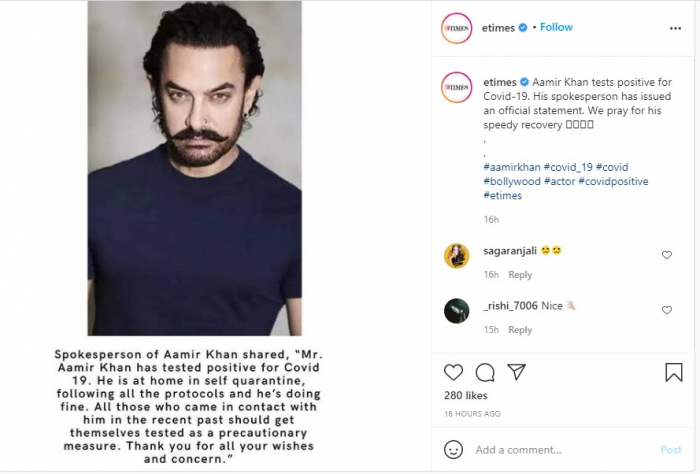This screenshot has height=474, width=700.
Task: Click the comment speech bubble icon
Action: [485, 372]
